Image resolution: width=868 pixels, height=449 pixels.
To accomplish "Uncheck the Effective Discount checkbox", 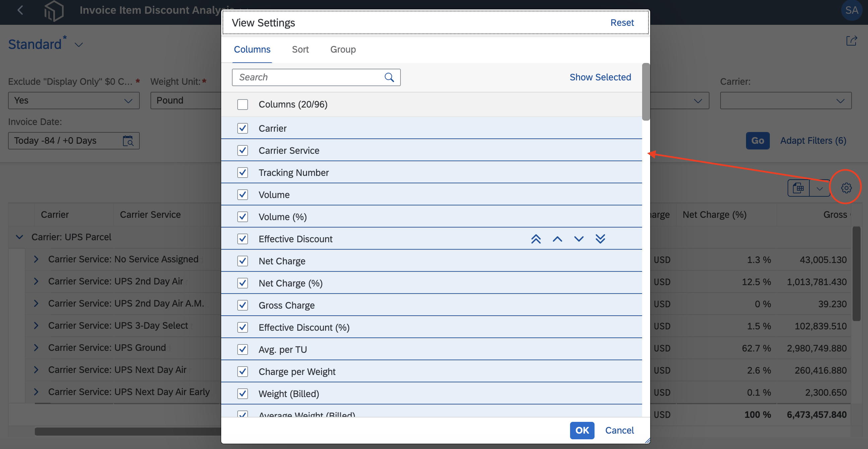I will tap(243, 239).
